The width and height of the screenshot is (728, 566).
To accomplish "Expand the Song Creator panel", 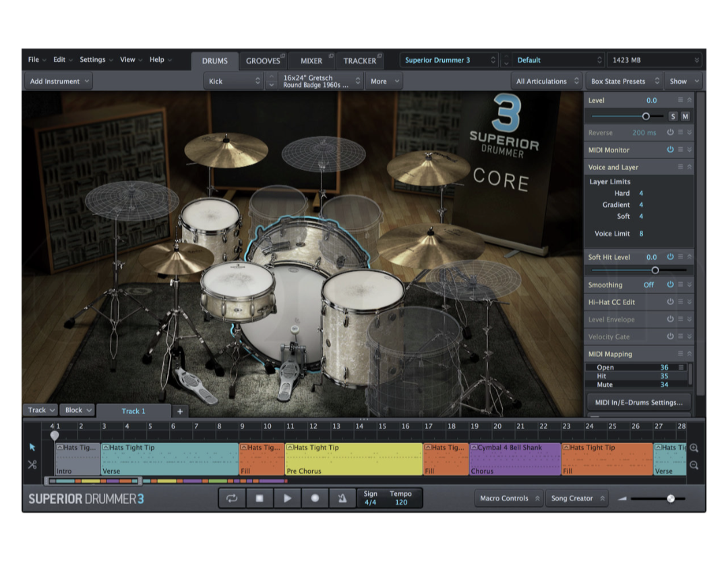I will (x=577, y=498).
